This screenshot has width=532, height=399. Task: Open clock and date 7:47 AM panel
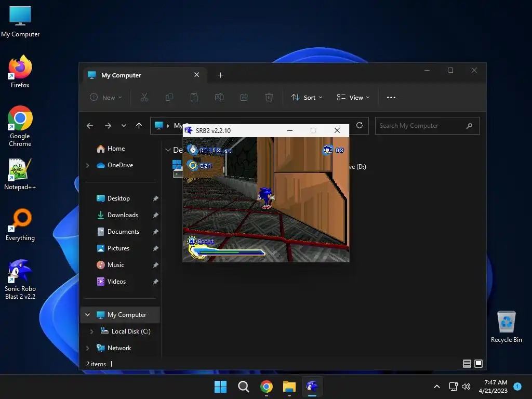point(493,387)
